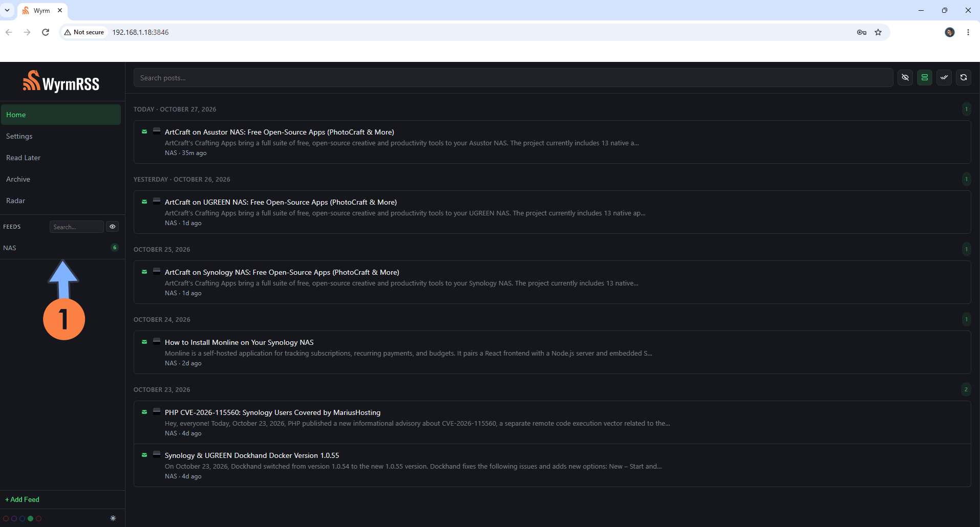Open ArtCraft on Synology NAS post title
This screenshot has width=980, height=527.
click(282, 272)
